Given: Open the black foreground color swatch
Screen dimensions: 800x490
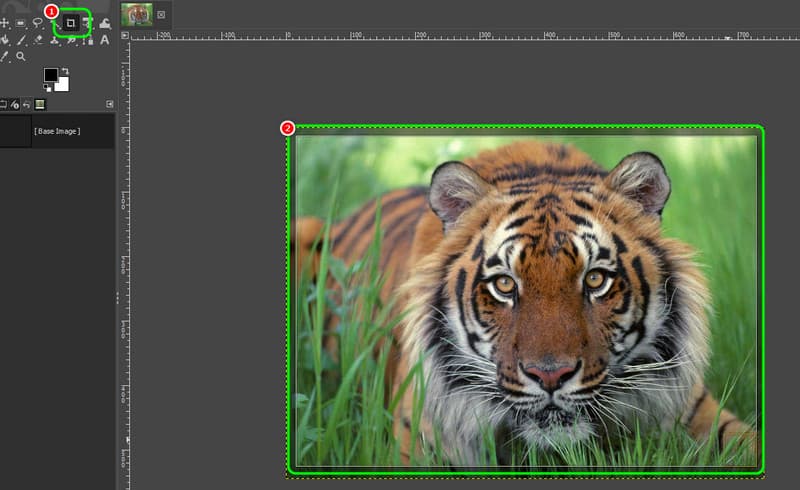Looking at the screenshot, I should point(51,76).
